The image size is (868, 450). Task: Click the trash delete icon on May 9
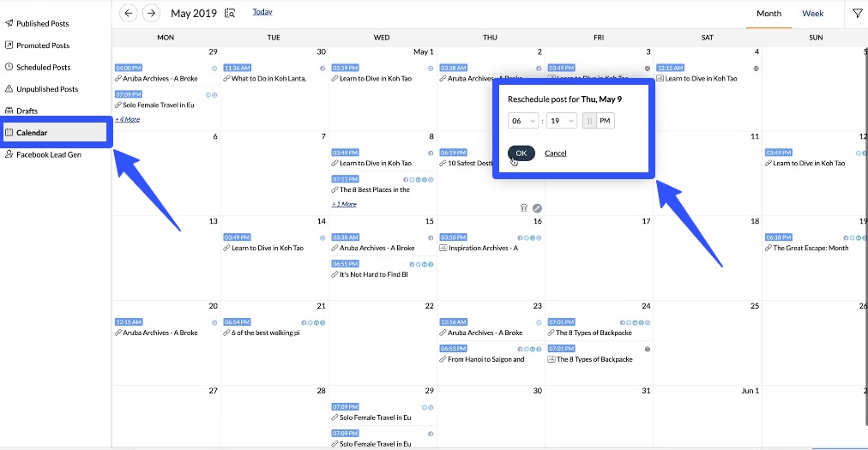pos(523,207)
